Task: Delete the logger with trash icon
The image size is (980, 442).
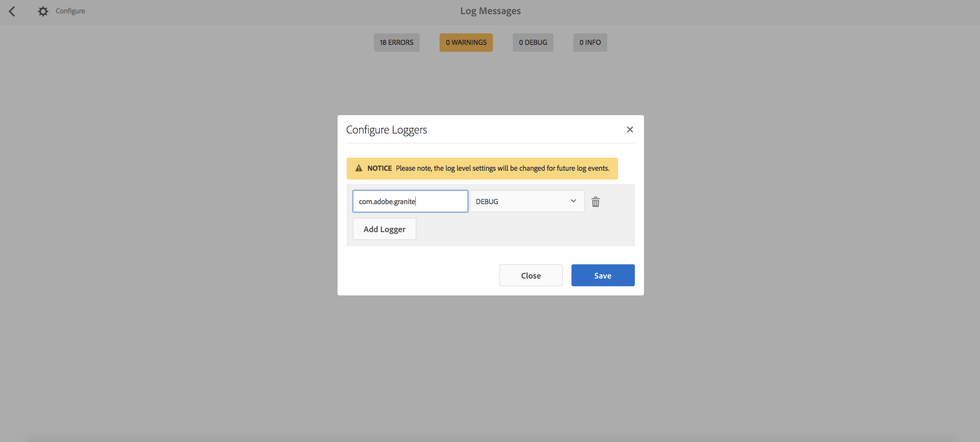Action: (x=595, y=201)
